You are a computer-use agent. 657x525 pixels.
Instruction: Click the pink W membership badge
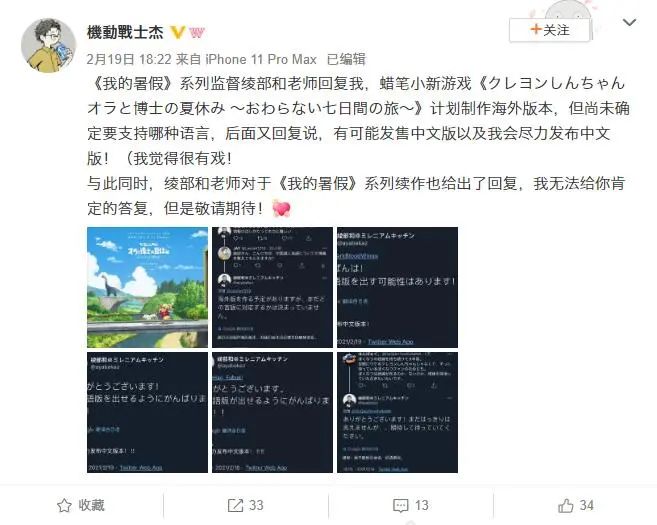point(197,32)
